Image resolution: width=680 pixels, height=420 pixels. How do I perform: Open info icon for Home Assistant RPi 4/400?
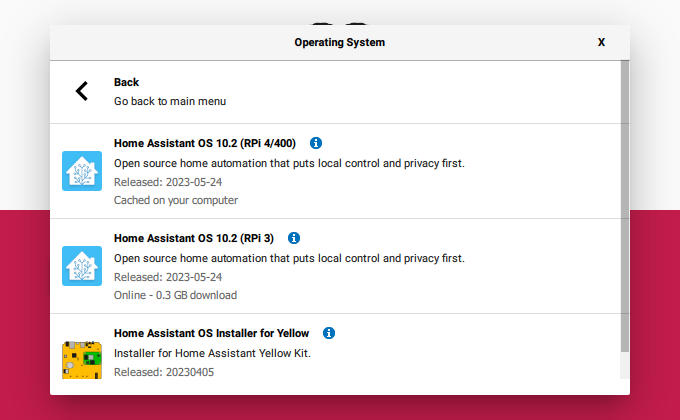tap(316, 143)
